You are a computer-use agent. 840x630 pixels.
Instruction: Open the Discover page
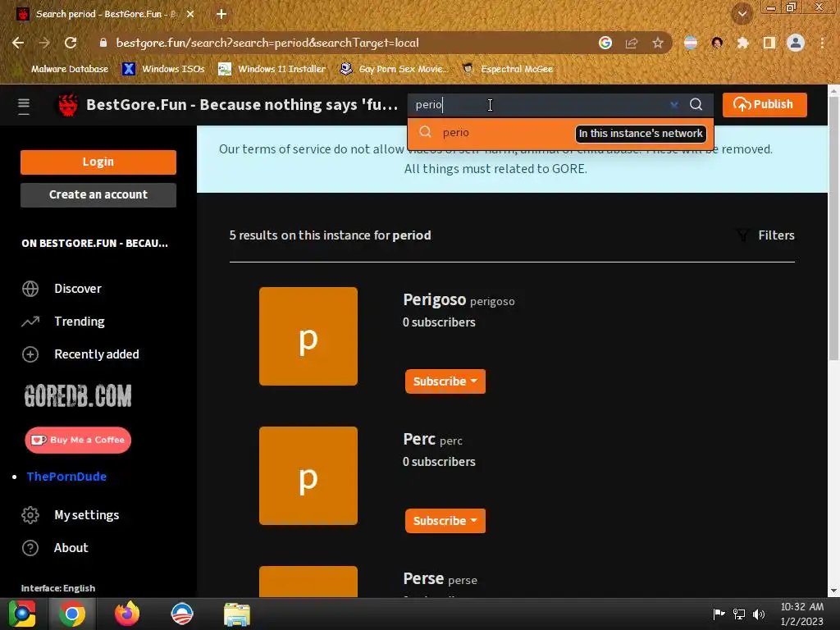78,288
